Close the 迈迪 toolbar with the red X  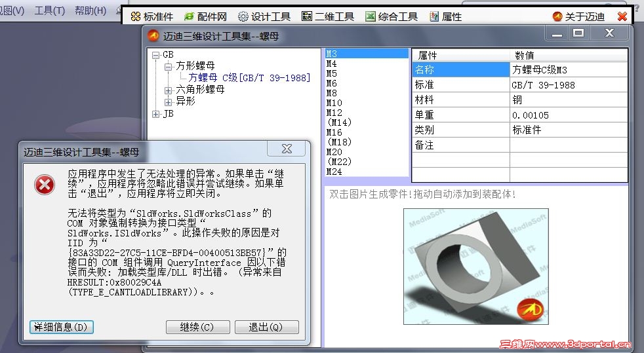(x=622, y=16)
